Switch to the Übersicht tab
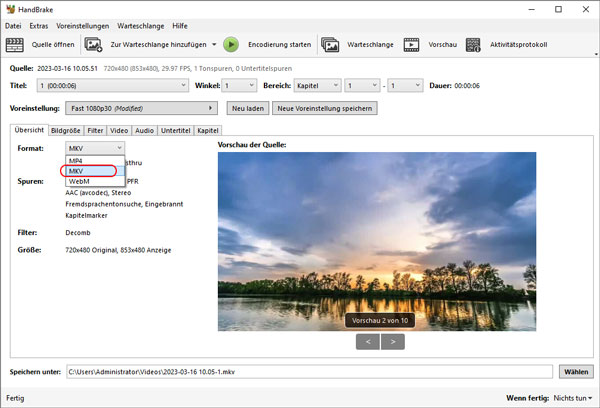Viewport: 600px width, 408px height. (29, 130)
